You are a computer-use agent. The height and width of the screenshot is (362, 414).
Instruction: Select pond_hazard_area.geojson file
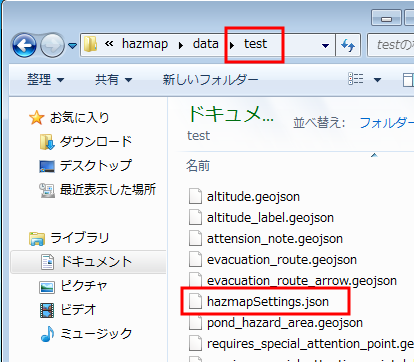tap(285, 323)
